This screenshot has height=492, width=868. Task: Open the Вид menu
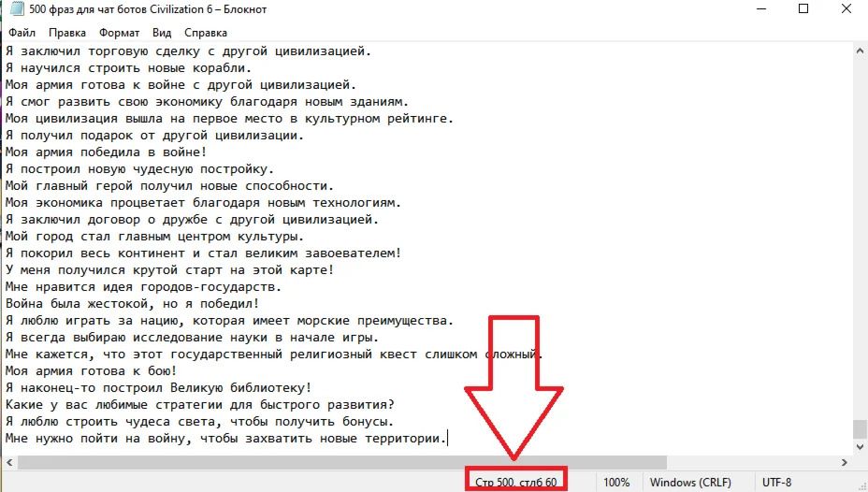(x=162, y=33)
